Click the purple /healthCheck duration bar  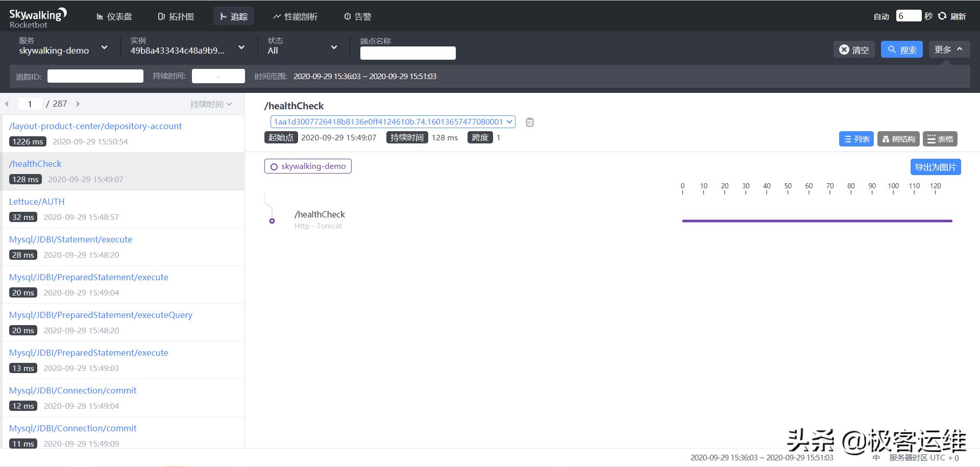(817, 221)
